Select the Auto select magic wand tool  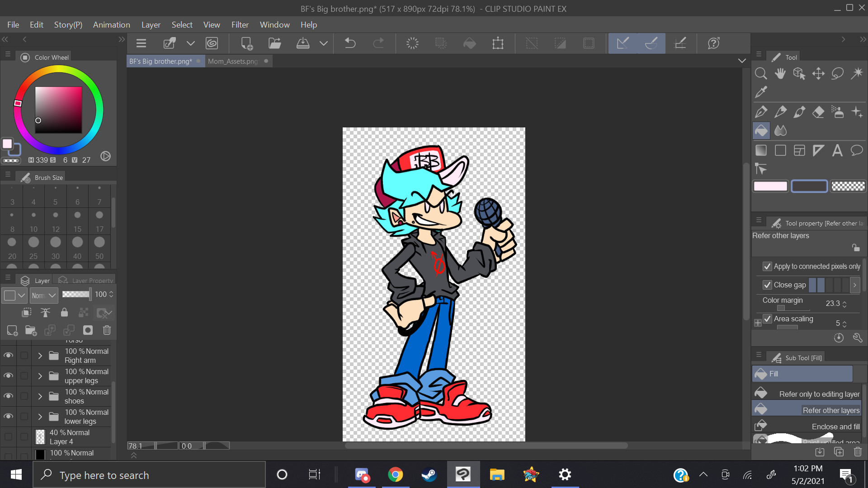point(857,73)
